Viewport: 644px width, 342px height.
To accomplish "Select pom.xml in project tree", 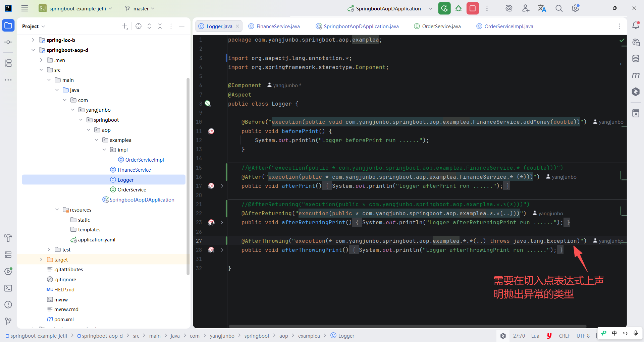I will pyautogui.click(x=64, y=319).
